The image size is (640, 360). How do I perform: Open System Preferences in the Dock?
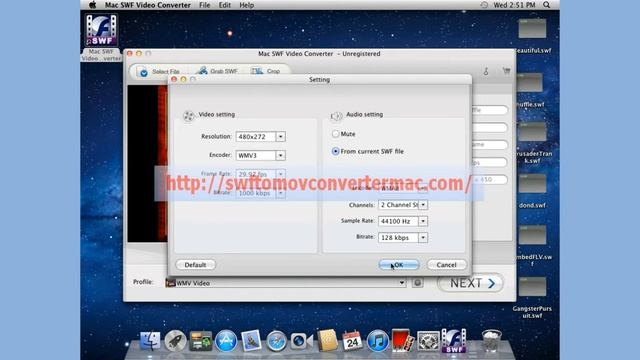point(428,341)
